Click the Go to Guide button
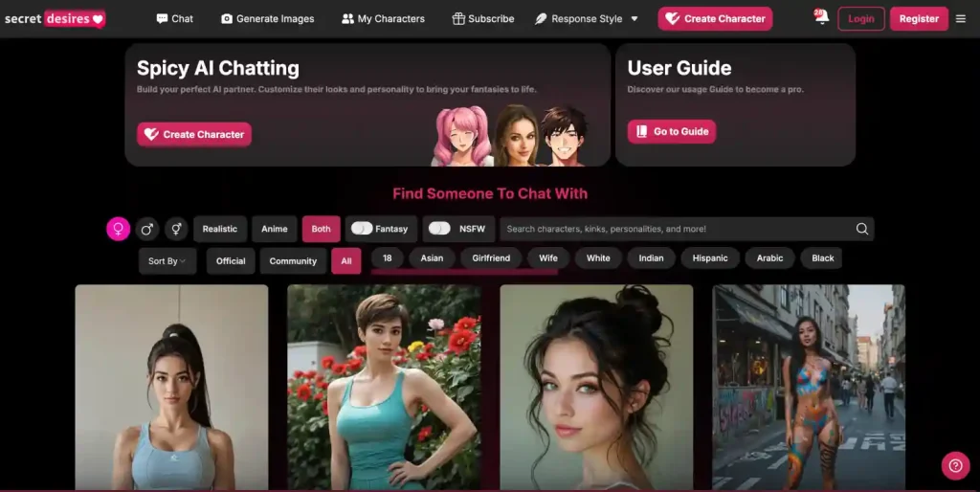 (x=671, y=131)
